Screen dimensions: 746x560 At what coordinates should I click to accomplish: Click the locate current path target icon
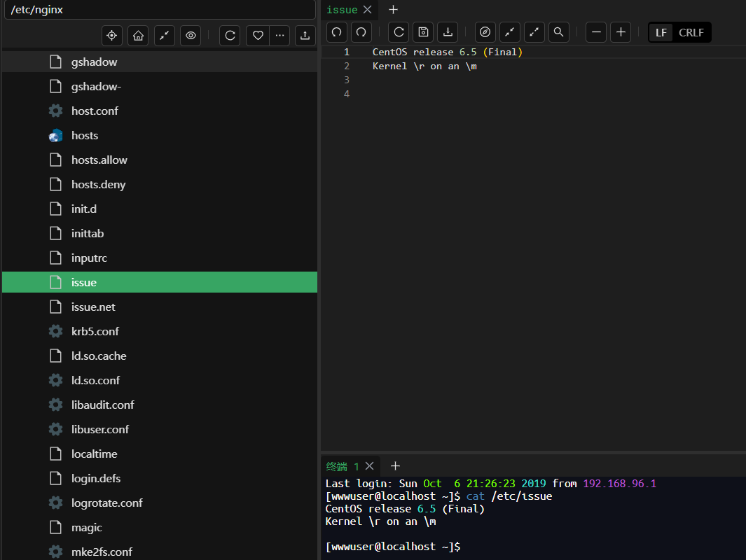(x=112, y=36)
